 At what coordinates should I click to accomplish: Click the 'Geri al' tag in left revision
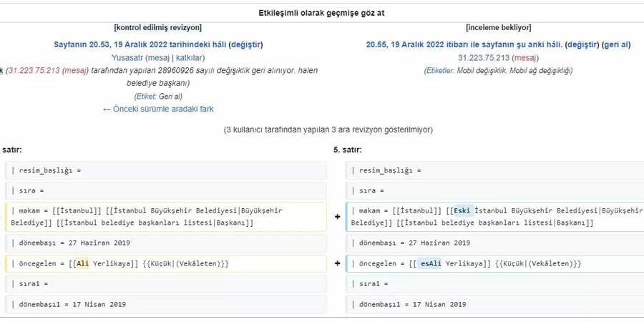pos(170,96)
